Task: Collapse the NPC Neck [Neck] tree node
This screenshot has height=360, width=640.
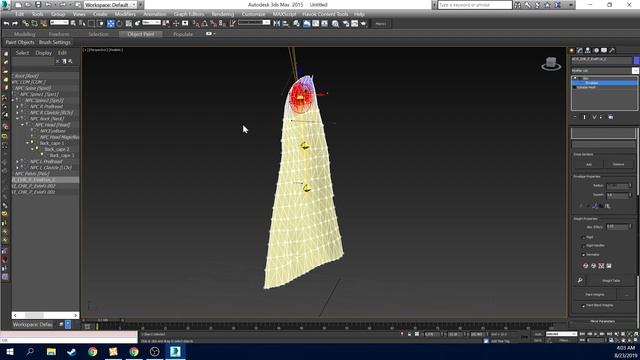Action: [x=18, y=119]
